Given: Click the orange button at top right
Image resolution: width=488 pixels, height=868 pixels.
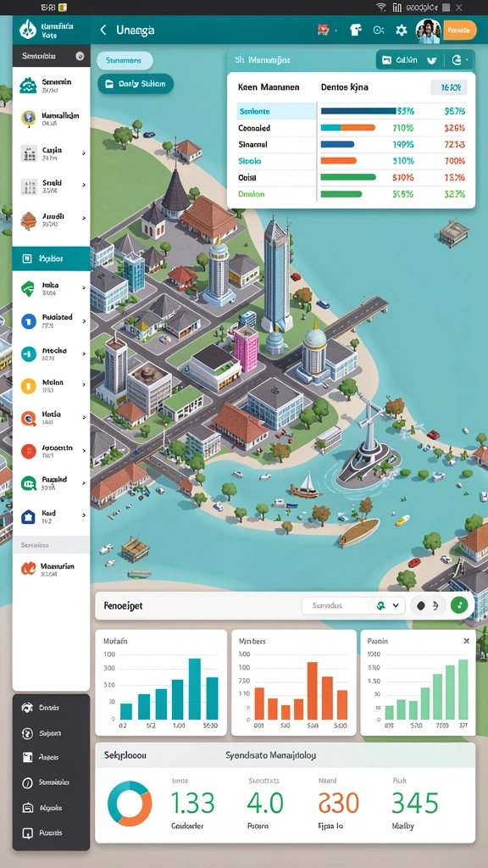Looking at the screenshot, I should click(x=460, y=30).
